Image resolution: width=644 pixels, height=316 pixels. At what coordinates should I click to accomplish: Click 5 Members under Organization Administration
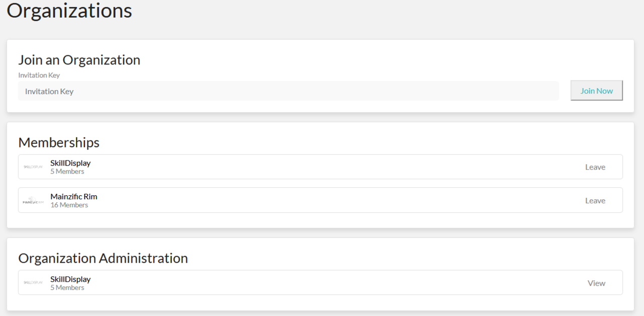pyautogui.click(x=67, y=288)
